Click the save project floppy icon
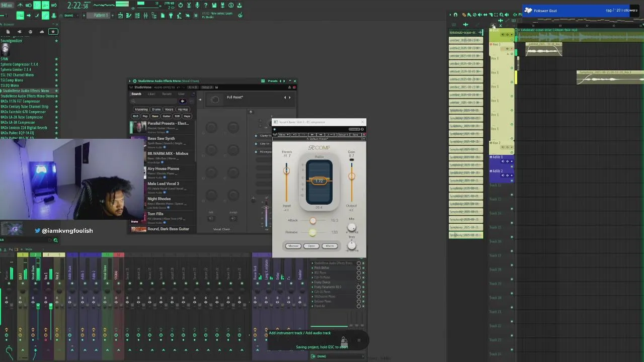 point(214,5)
